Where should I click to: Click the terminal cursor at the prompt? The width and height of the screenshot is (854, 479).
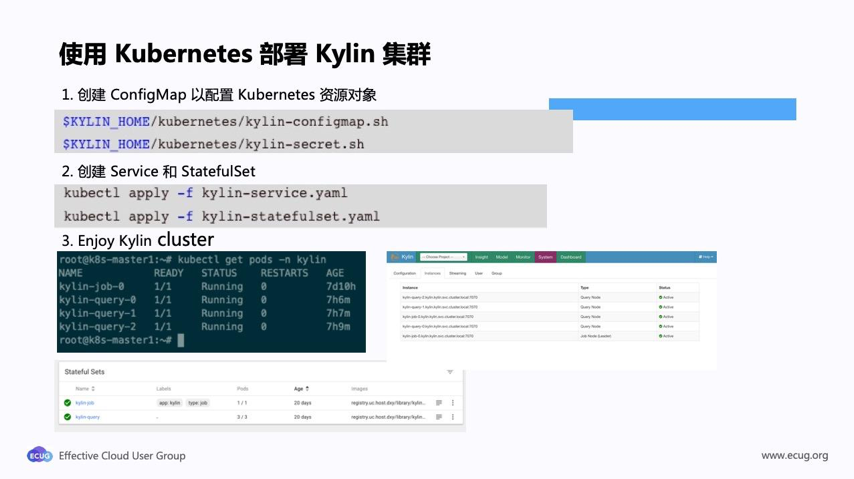(181, 340)
